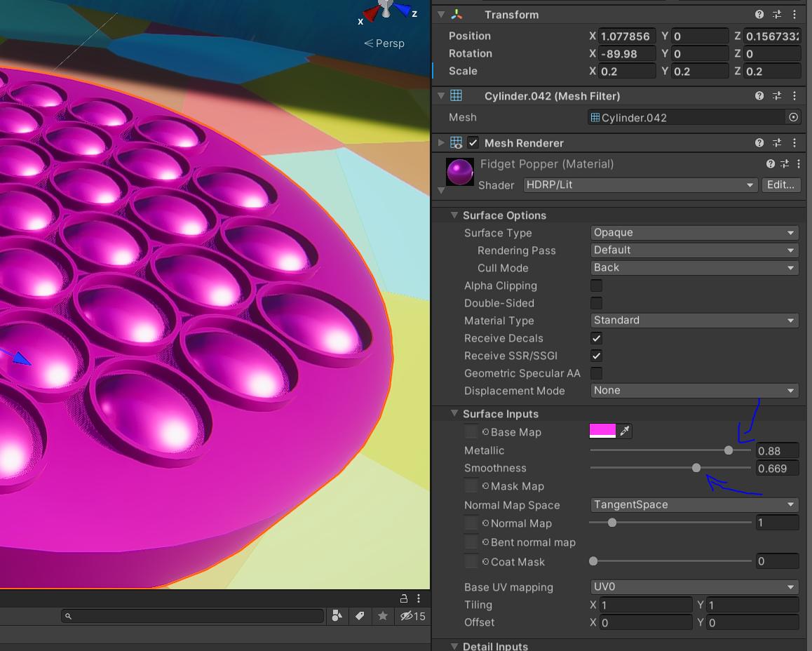Open Displacement Mode dropdown
This screenshot has height=651, width=812.
tap(694, 391)
